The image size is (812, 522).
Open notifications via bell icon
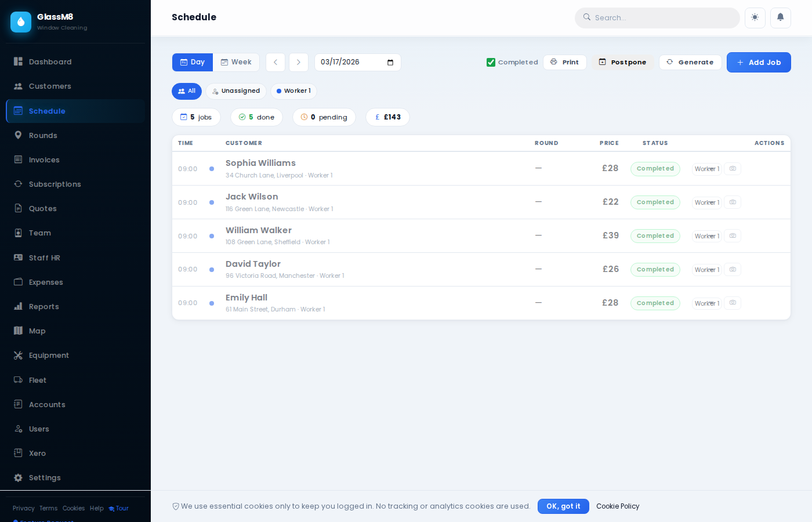pyautogui.click(x=780, y=18)
